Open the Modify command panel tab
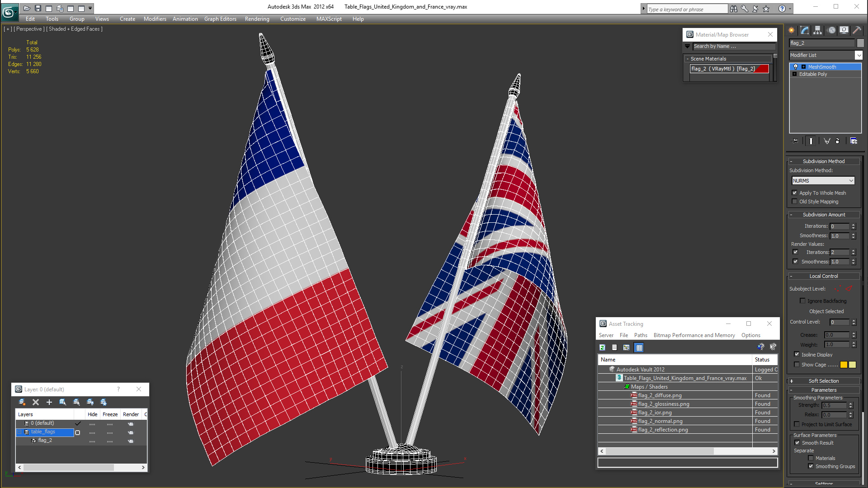868x488 pixels. tap(805, 30)
